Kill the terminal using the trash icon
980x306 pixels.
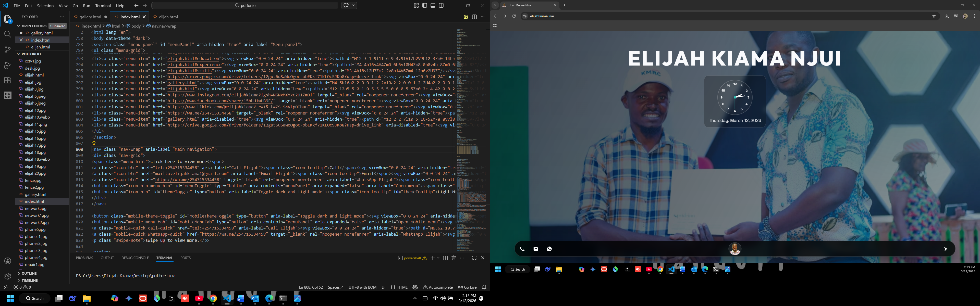point(454,258)
